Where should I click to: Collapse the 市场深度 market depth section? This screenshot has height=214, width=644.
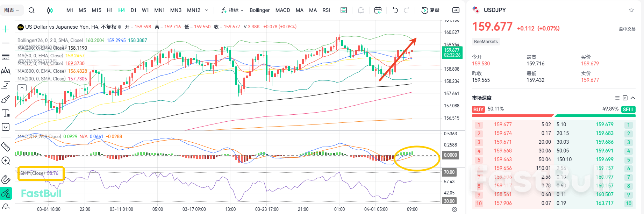tap(633, 98)
